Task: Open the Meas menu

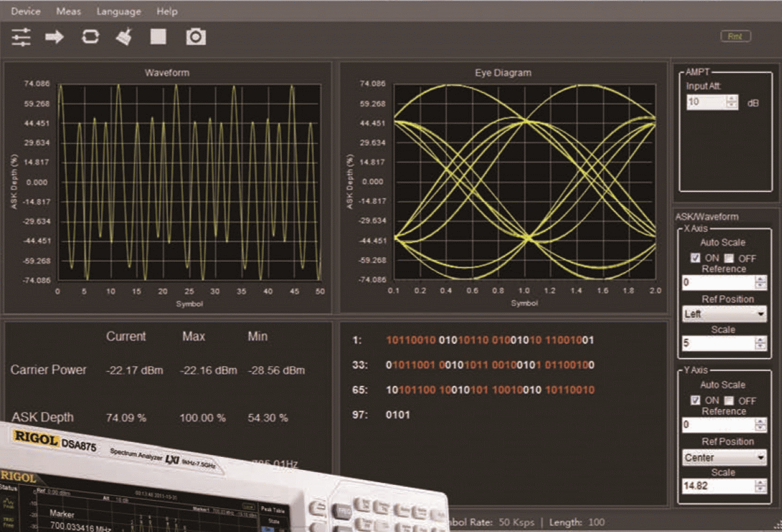Action: [69, 11]
